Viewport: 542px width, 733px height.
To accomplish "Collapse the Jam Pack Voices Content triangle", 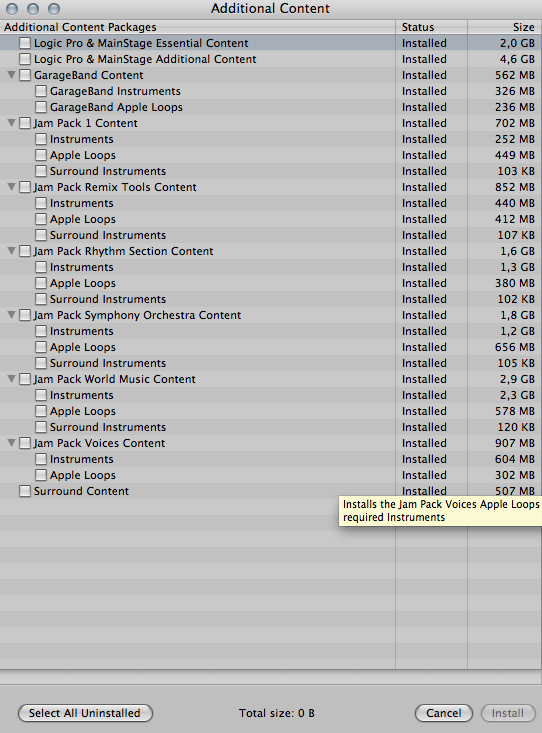I will pyautogui.click(x=12, y=443).
